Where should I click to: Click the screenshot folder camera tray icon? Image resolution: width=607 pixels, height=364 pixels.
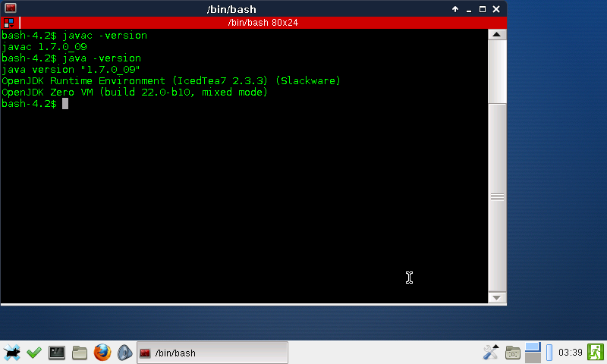pyautogui.click(x=513, y=353)
